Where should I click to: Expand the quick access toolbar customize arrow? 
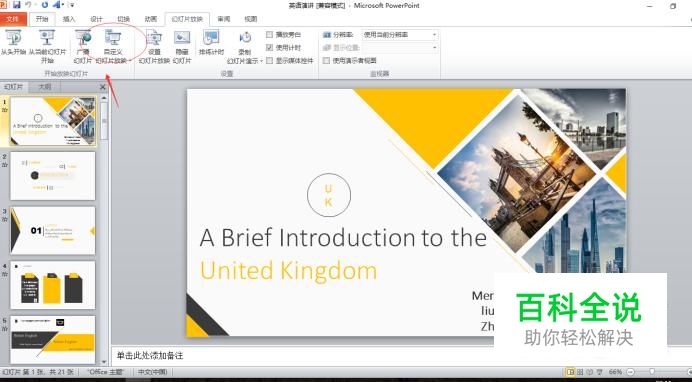tap(72, 5)
